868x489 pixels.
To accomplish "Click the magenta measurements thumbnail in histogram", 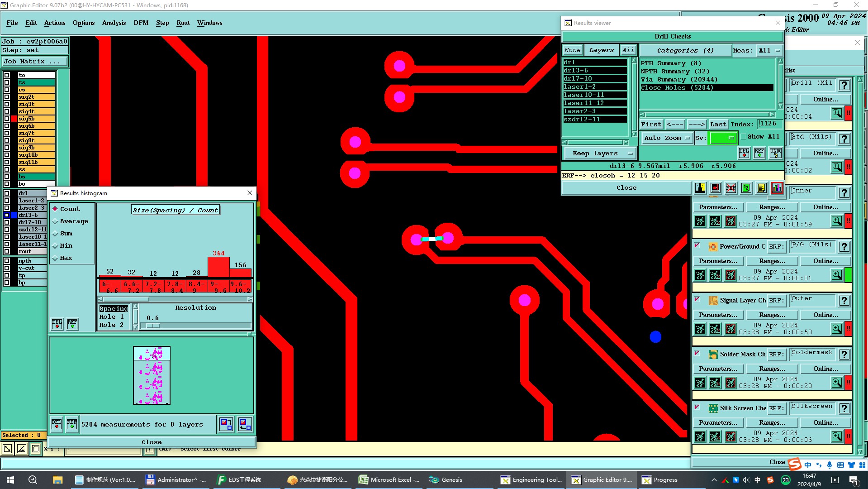I will [152, 375].
